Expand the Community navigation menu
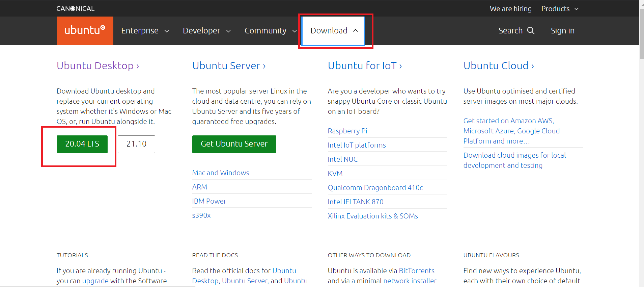This screenshot has height=287, width=644. click(270, 31)
